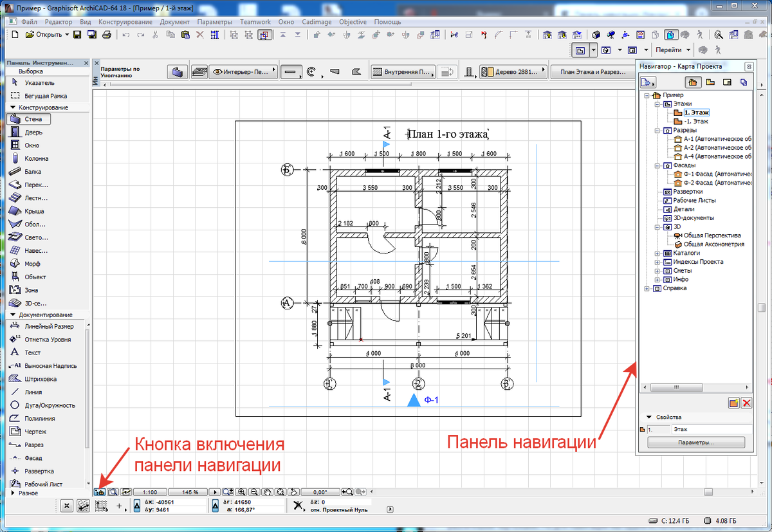Select the Штриховка (Fill) tool
Image resolution: width=772 pixels, height=532 pixels.
pyautogui.click(x=33, y=379)
